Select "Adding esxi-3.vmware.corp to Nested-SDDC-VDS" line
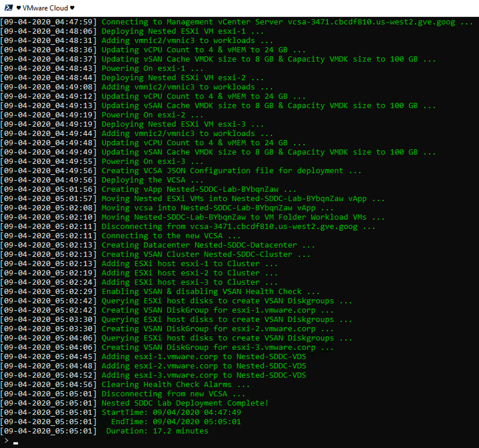479x448 pixels. coord(203,375)
